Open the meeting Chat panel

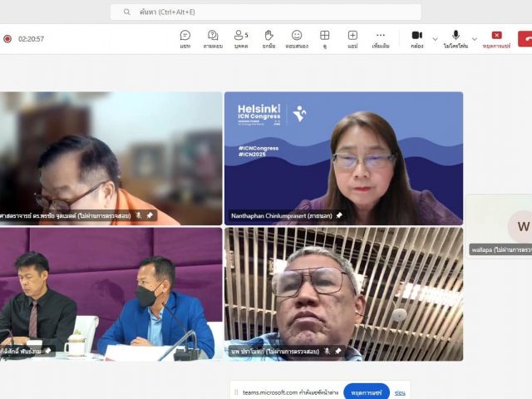[x=185, y=39]
